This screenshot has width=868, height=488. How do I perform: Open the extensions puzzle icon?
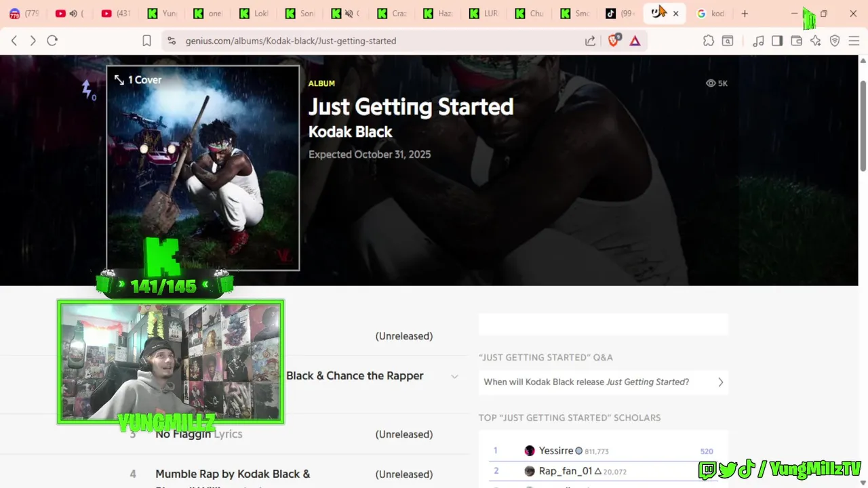(709, 41)
